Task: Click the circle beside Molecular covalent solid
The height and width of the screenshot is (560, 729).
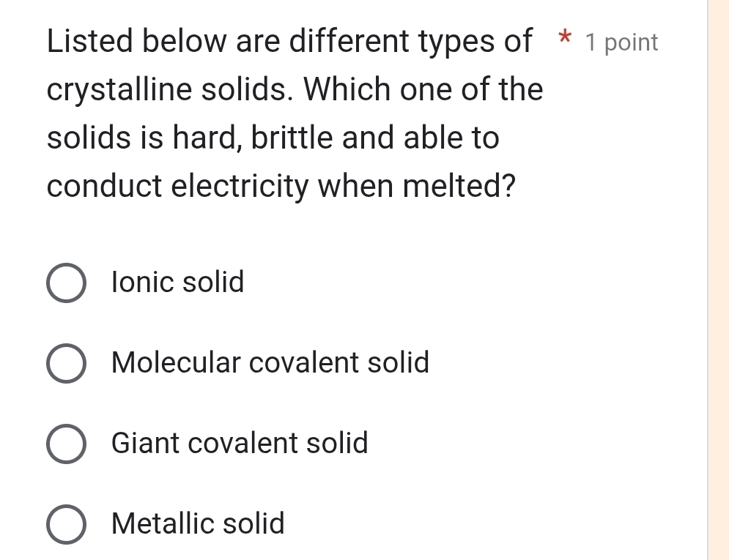Action: click(x=66, y=364)
